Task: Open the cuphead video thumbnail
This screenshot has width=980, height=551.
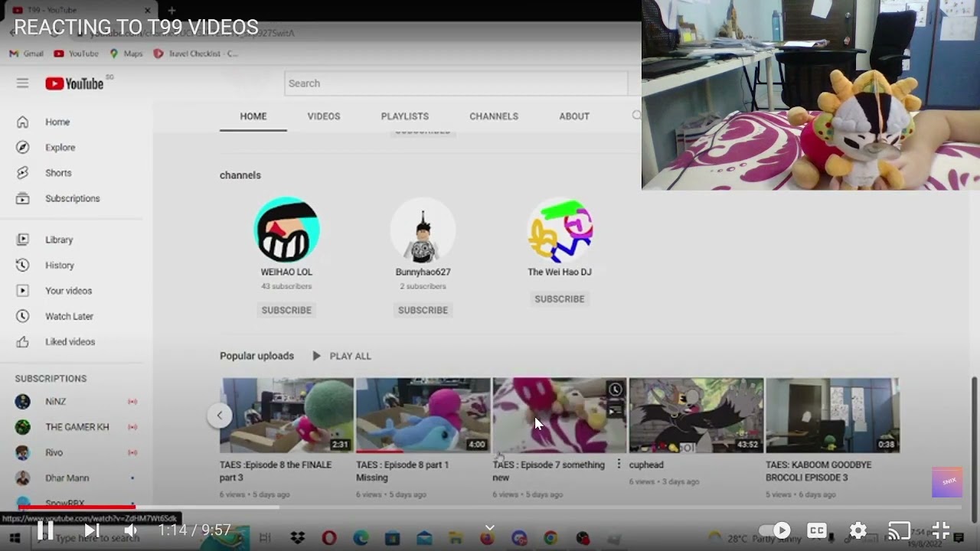Action: coord(696,416)
